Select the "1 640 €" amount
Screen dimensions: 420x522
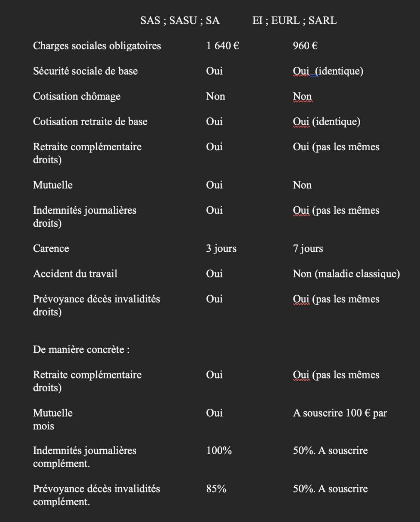tap(222, 46)
